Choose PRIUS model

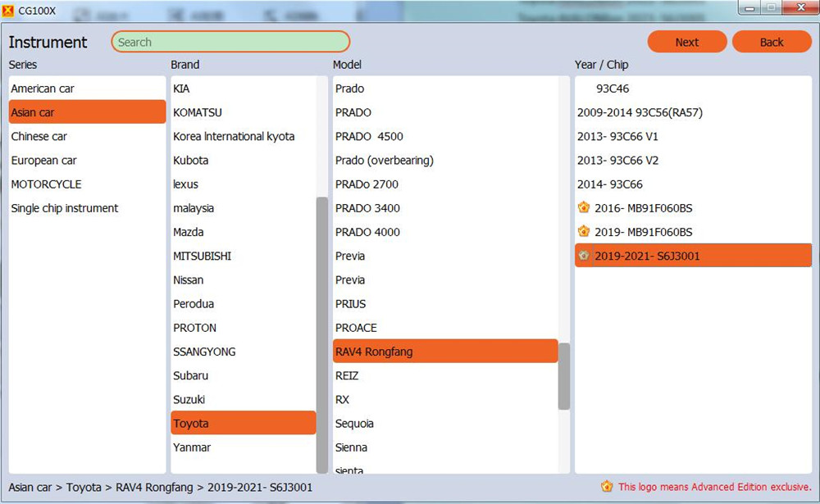point(445,304)
